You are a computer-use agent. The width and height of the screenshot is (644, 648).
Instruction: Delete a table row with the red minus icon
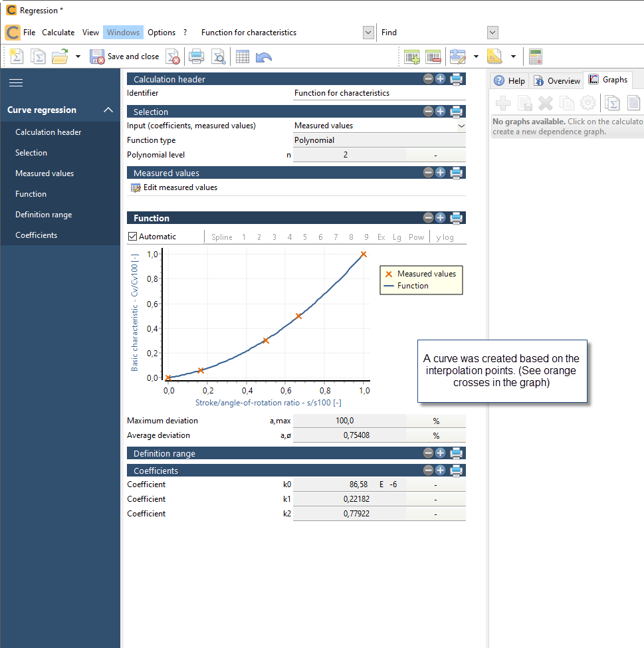pos(433,56)
